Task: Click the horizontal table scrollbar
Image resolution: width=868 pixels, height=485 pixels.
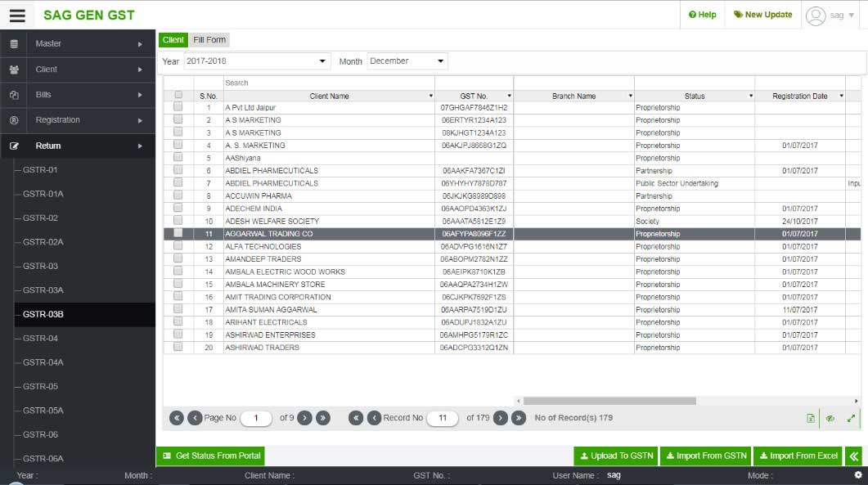Action: tap(609, 401)
